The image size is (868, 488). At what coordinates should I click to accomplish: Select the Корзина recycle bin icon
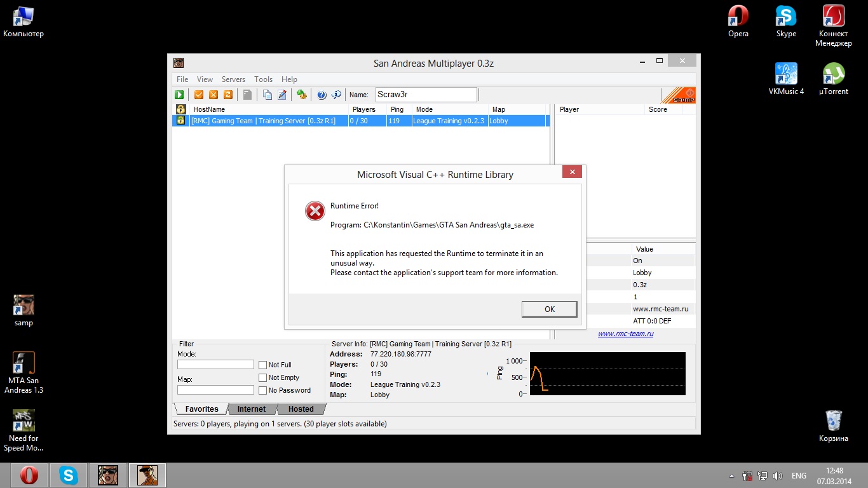(834, 426)
